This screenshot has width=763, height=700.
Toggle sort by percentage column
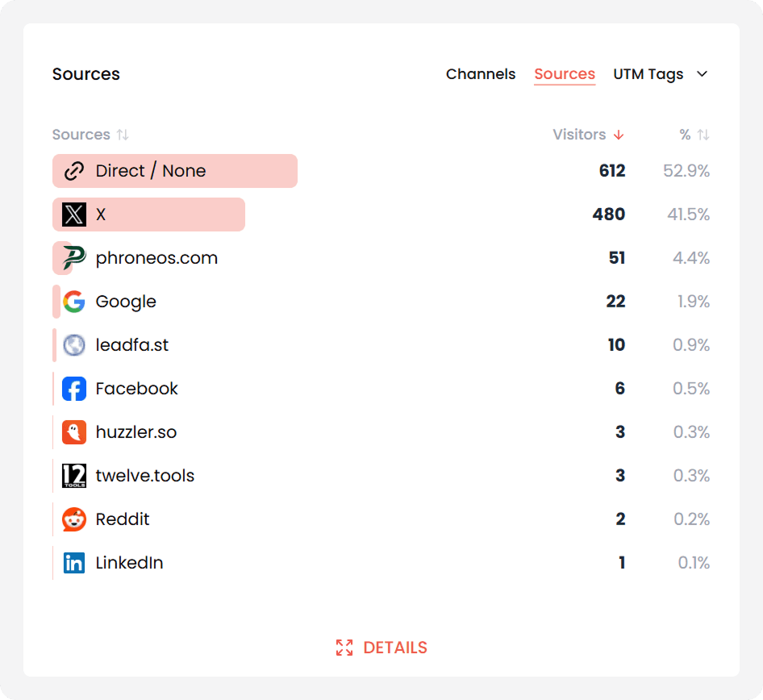click(694, 135)
